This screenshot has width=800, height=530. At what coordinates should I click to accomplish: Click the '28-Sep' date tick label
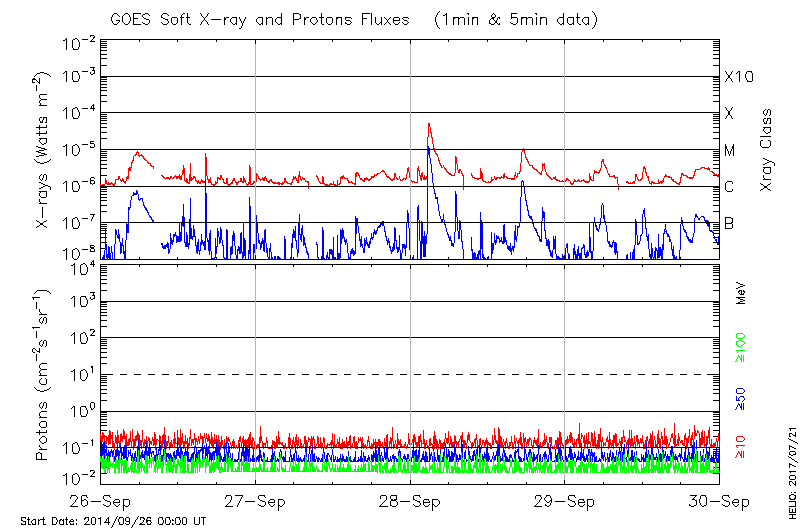(410, 500)
